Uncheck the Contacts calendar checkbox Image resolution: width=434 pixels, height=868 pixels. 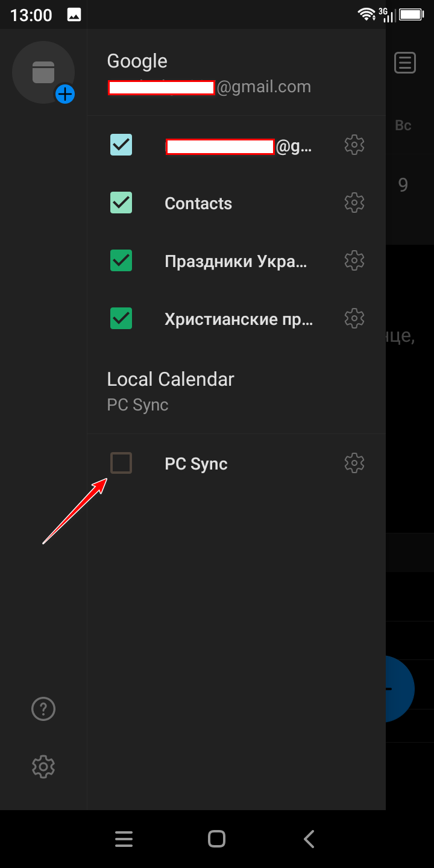click(121, 203)
